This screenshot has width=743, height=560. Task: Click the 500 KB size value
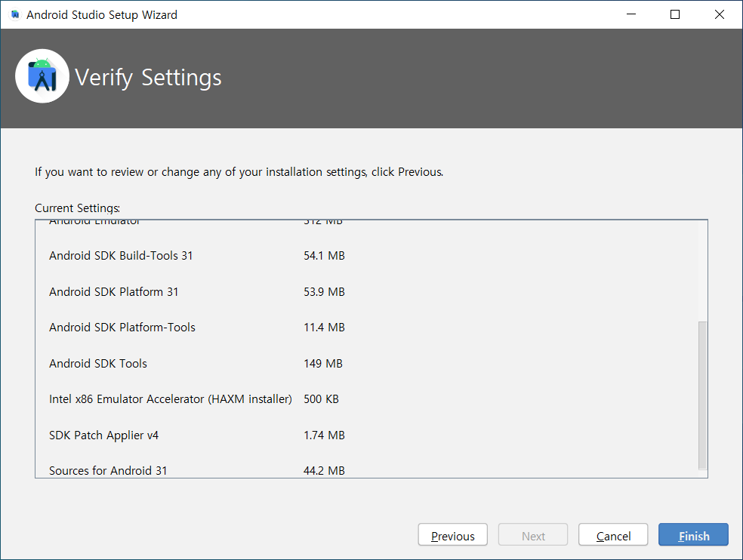point(321,399)
